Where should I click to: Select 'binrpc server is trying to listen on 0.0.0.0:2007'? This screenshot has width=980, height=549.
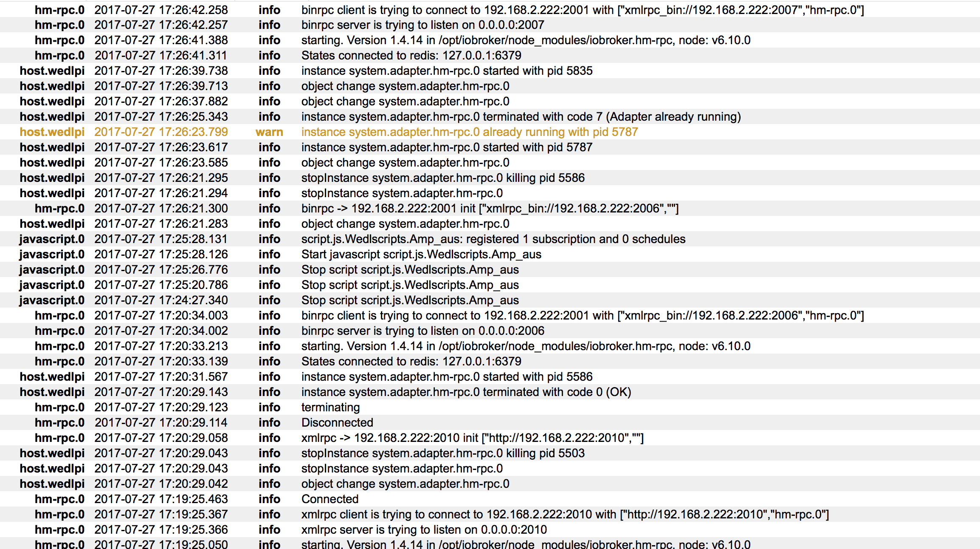[422, 25]
